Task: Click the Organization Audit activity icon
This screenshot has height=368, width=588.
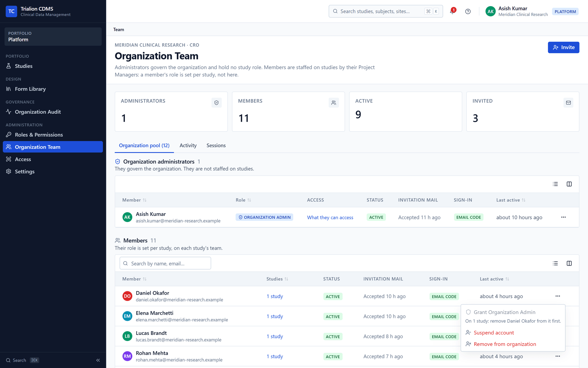Action: [x=9, y=112]
